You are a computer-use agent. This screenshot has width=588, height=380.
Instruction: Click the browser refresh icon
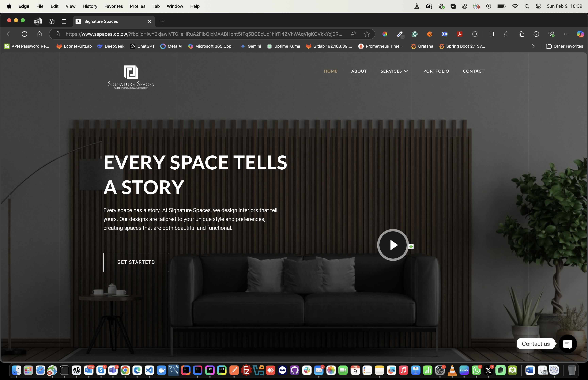[24, 34]
